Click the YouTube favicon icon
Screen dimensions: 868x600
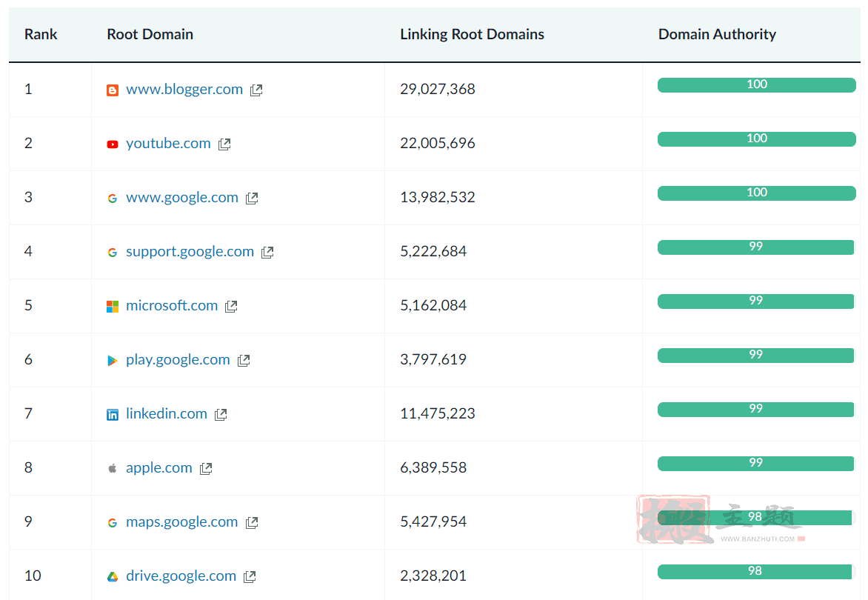coord(113,144)
